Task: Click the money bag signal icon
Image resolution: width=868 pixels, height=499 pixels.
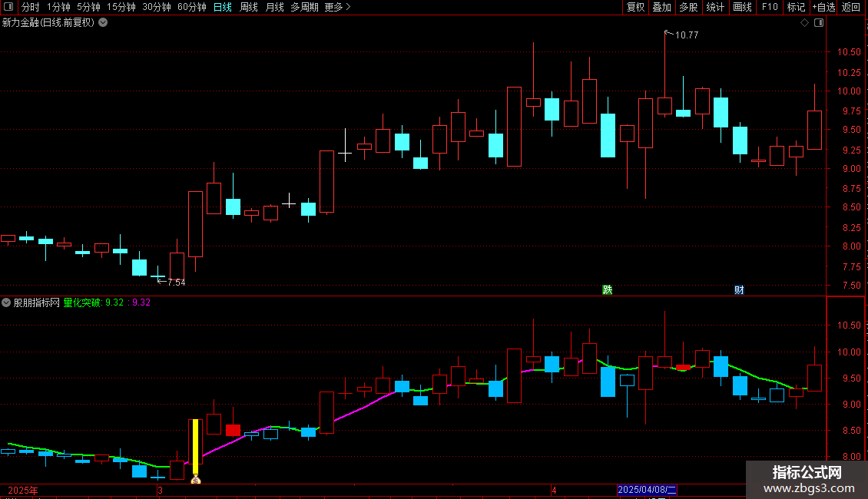Action: [195, 480]
